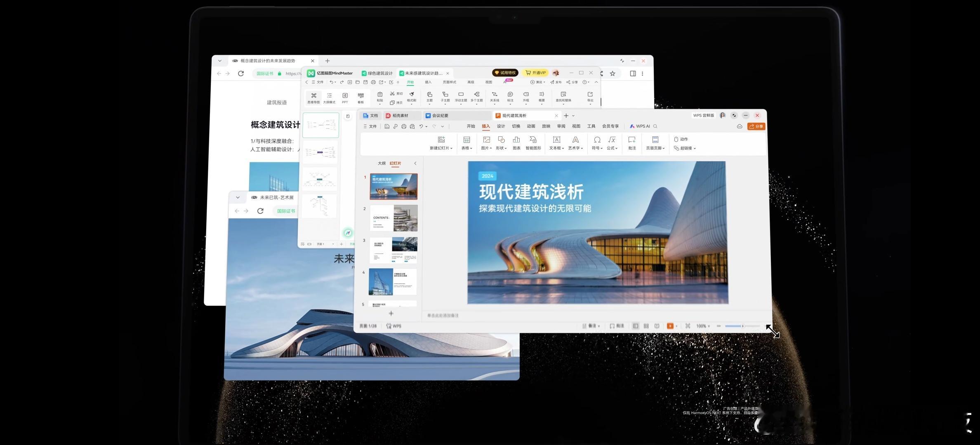The width and height of the screenshot is (980, 445).
Task: Select slide 3 thumbnail in the slide panel
Action: tap(393, 250)
